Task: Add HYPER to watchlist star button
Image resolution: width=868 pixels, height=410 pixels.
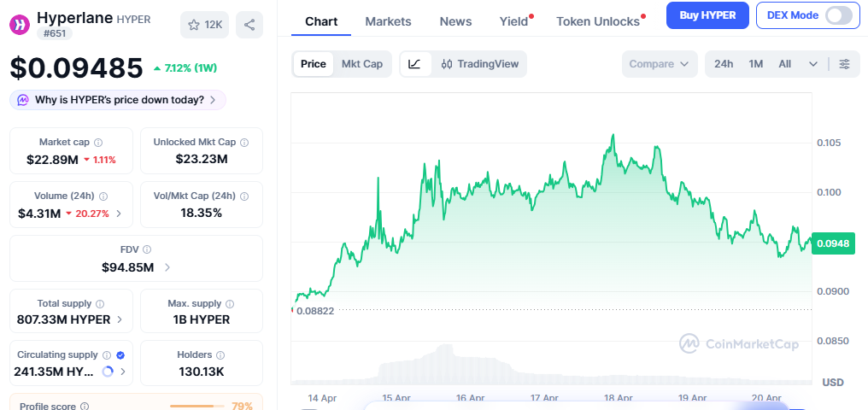Action: click(204, 25)
